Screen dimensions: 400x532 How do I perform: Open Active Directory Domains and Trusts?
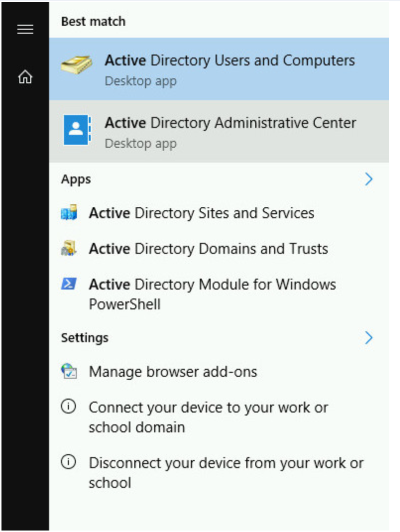click(x=208, y=248)
